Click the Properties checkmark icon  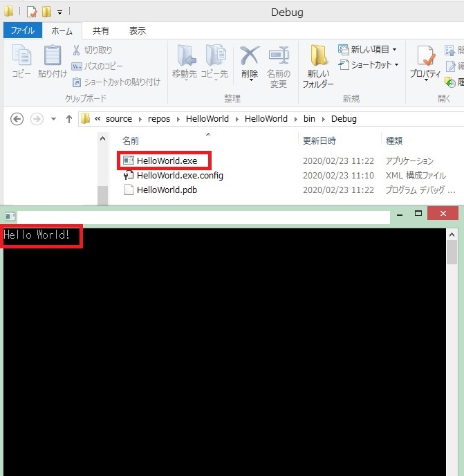[x=425, y=56]
